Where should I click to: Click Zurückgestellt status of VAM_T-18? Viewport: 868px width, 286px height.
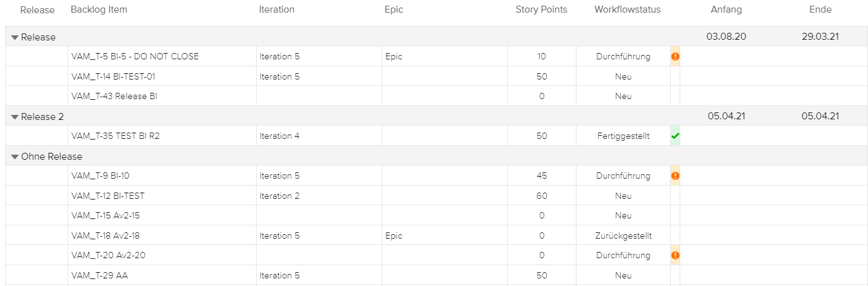click(x=623, y=236)
